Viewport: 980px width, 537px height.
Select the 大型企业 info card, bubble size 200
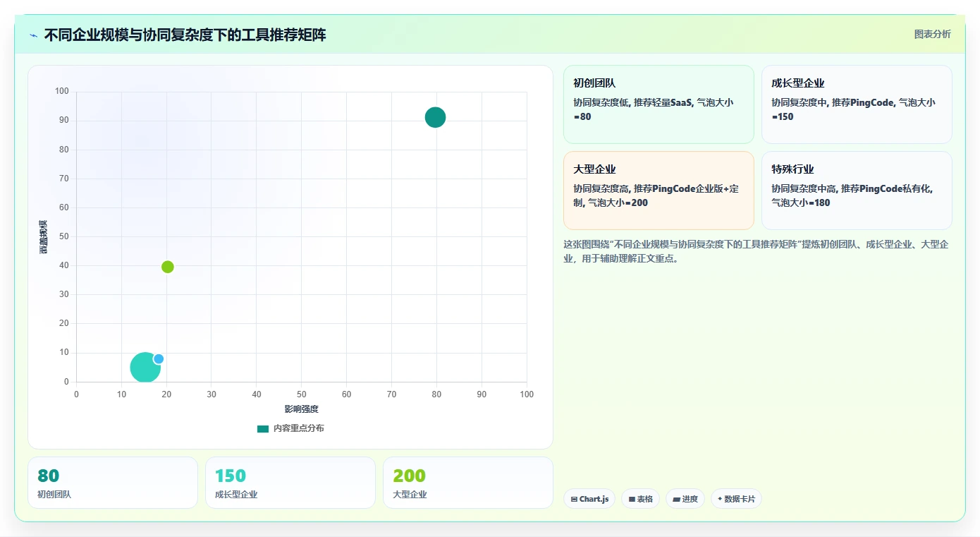(x=659, y=191)
